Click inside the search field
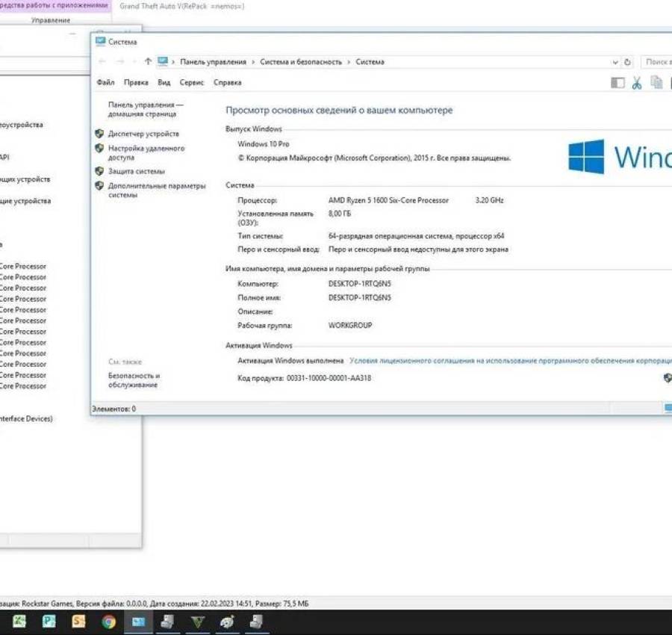Screen dimensions: 672x635 click(x=659, y=62)
